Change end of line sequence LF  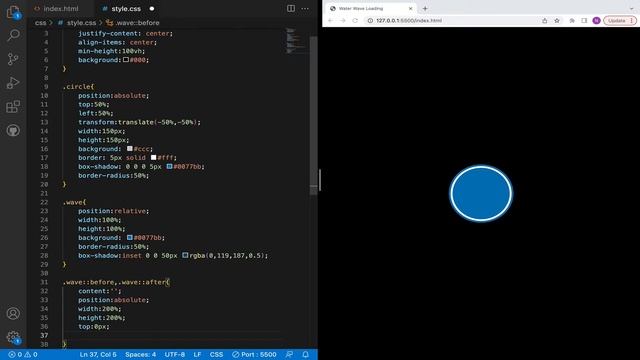click(197, 355)
